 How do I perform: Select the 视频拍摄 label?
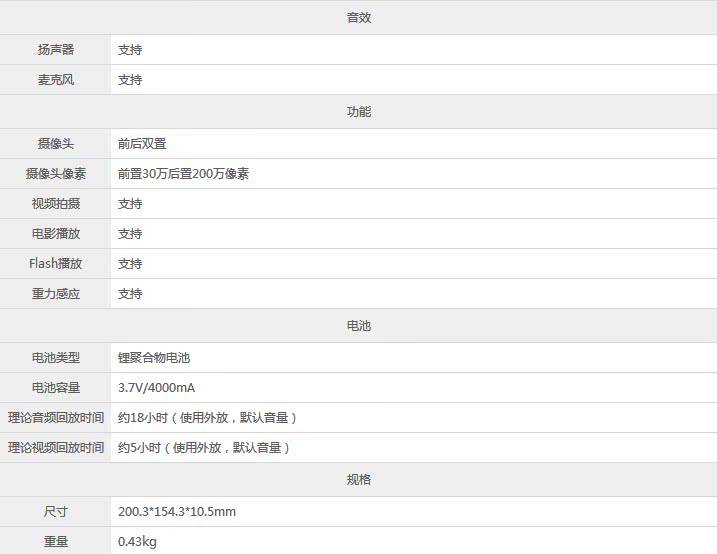pyautogui.click(x=56, y=203)
